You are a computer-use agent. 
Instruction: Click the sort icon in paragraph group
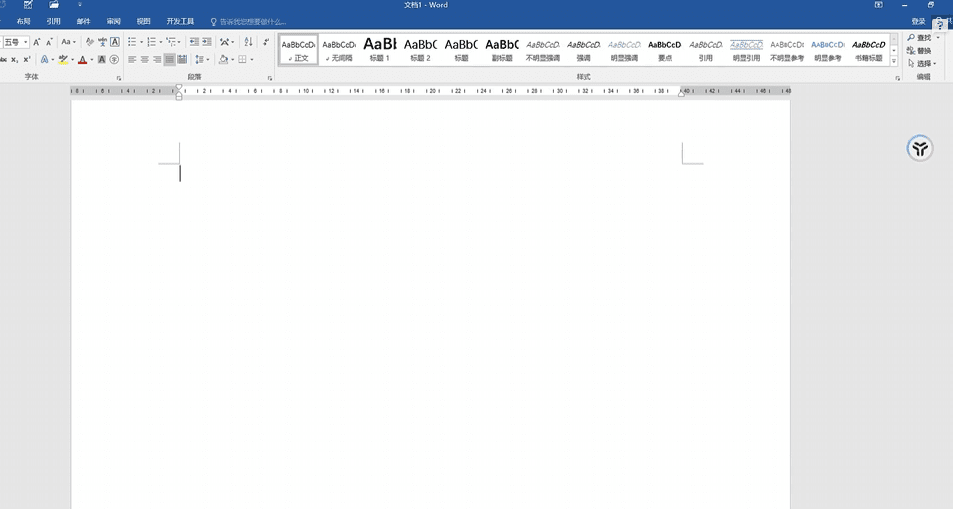[248, 42]
